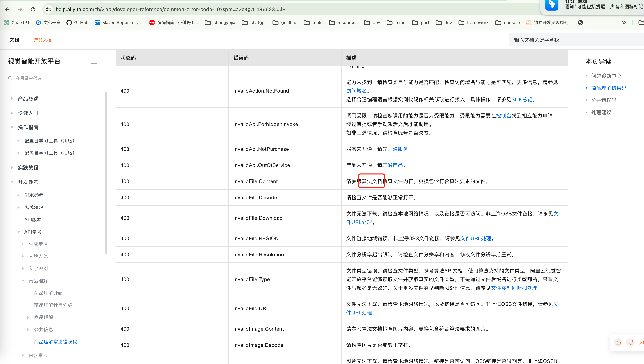Click the 在目录中筛选 filter field

(x=55, y=78)
